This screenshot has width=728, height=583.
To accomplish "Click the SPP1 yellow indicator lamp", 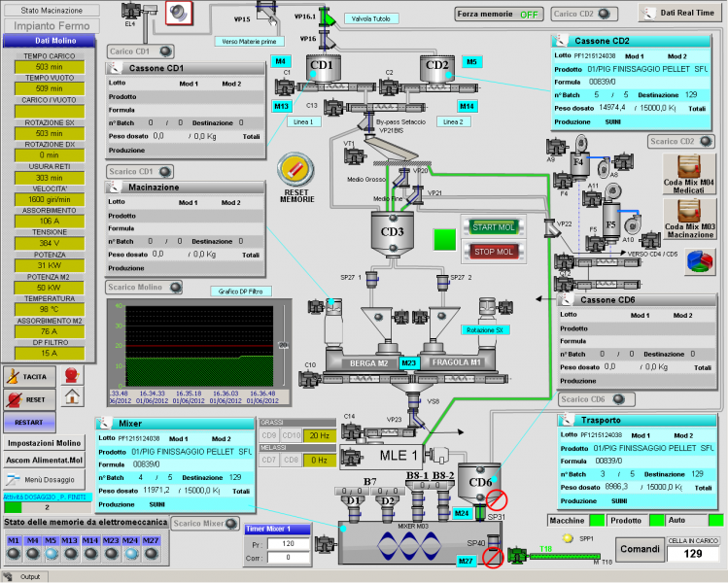I will coord(568,538).
